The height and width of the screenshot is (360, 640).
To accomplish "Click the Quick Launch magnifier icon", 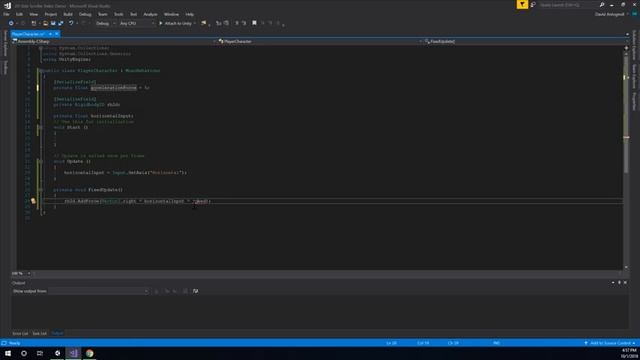I will [602, 5].
